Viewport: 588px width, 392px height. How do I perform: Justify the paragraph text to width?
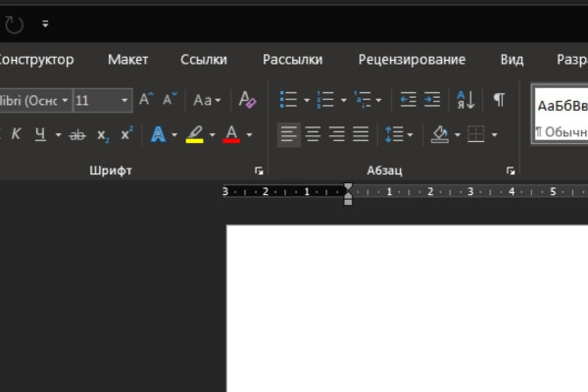tap(361, 134)
